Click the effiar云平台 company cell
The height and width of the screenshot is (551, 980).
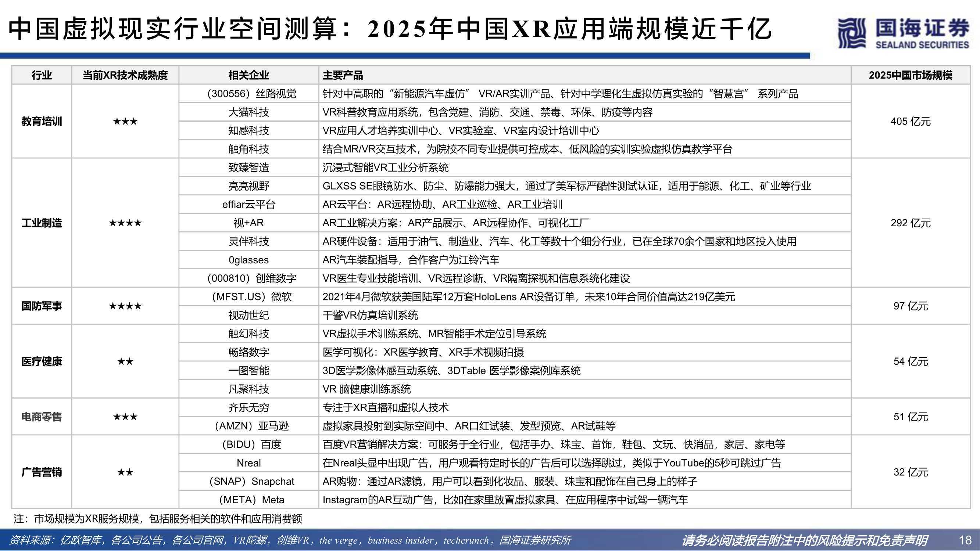click(248, 204)
